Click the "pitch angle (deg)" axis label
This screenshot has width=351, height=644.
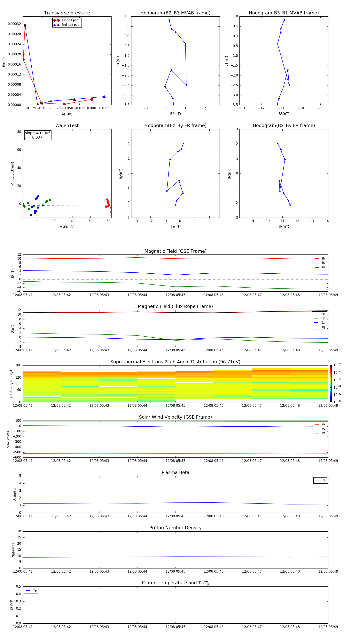pos(11,384)
